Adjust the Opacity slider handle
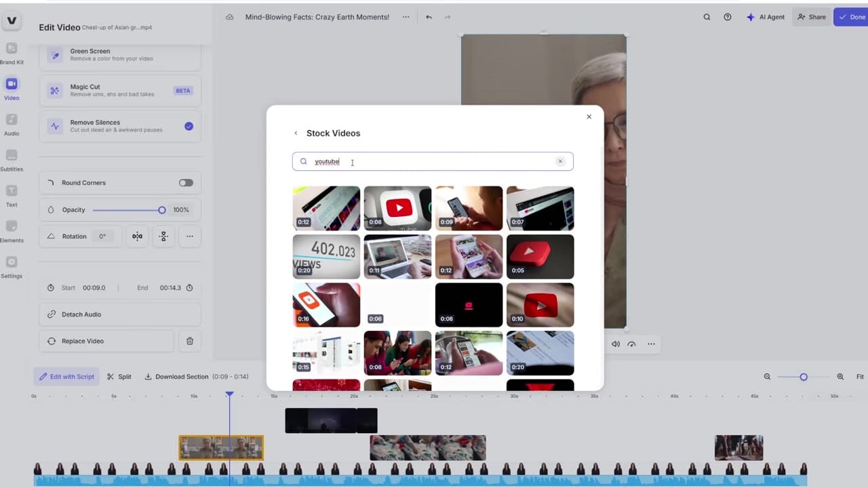Viewport: 868px width, 488px height. tap(162, 210)
